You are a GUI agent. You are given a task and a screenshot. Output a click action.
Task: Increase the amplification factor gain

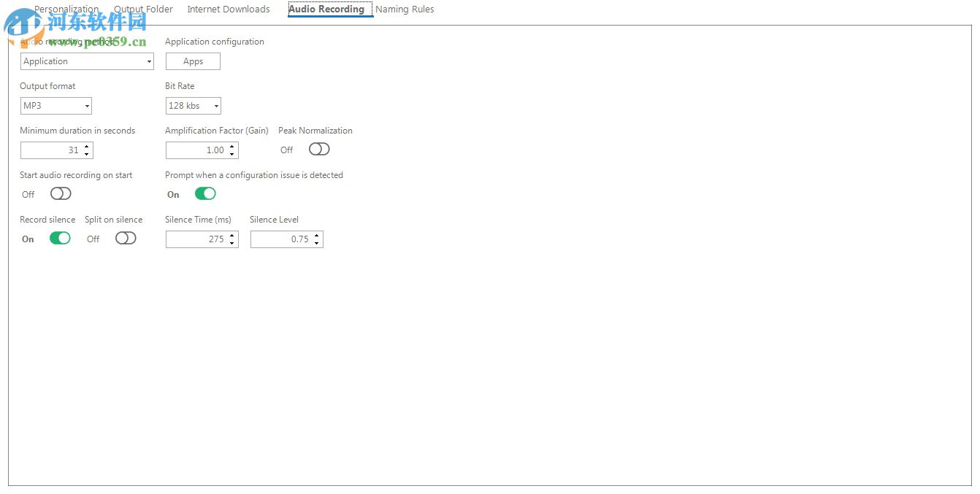pos(232,147)
